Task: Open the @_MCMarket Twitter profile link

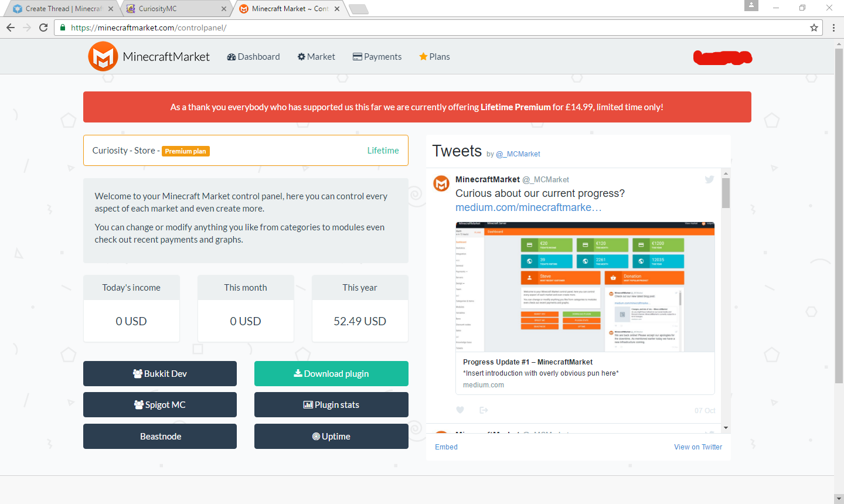Action: (x=518, y=154)
